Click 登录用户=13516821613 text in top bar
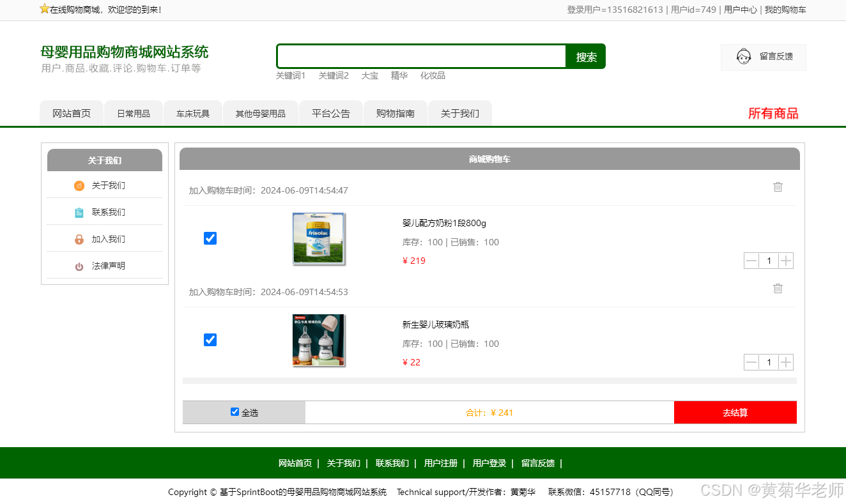The height and width of the screenshot is (504, 846). click(x=615, y=10)
